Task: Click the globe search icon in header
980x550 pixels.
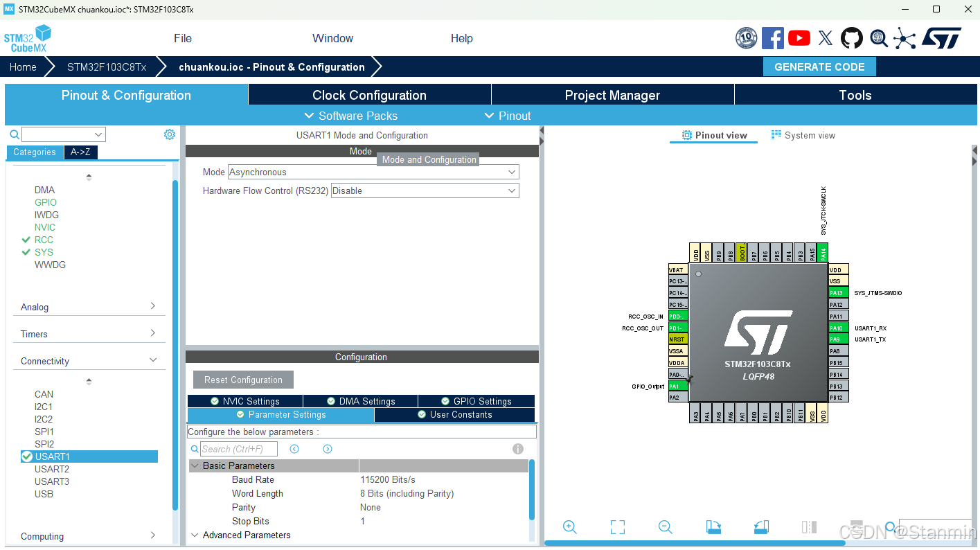Action: pyautogui.click(x=879, y=38)
